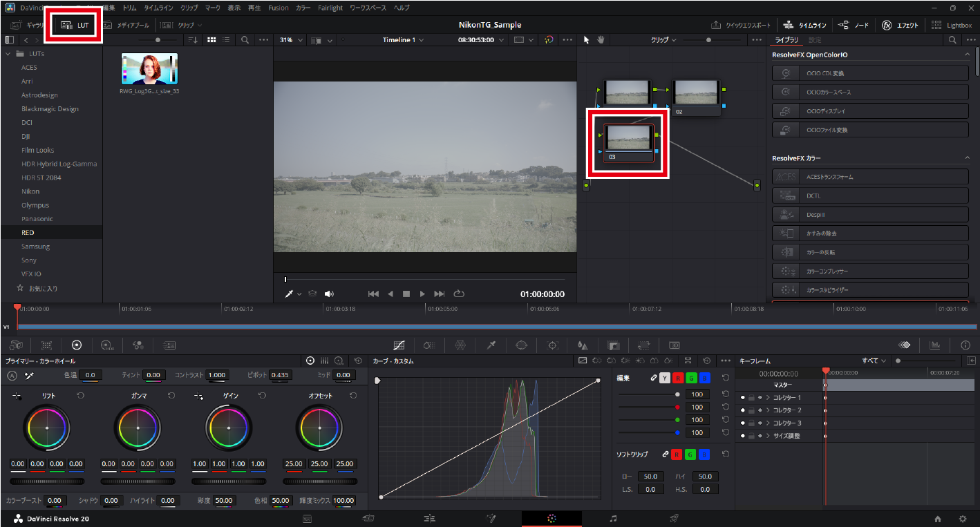Click the LUT button in toolbar
Screen dimensions: 980x527
point(75,25)
